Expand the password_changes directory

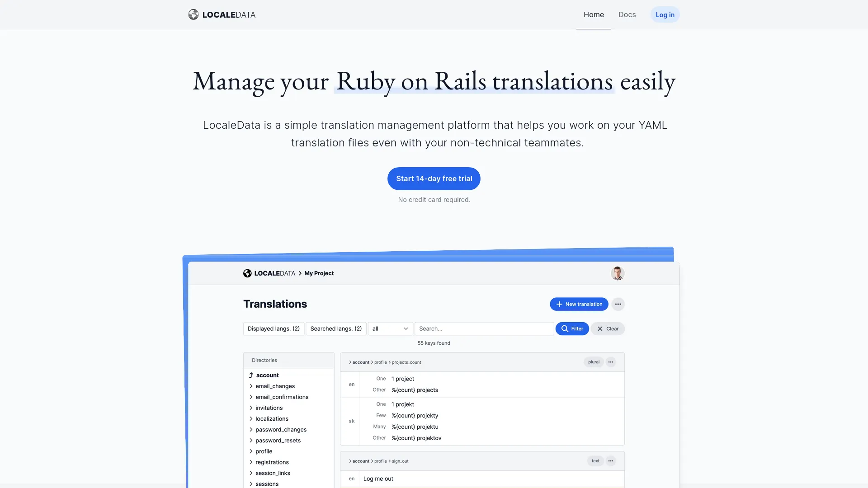point(281,429)
